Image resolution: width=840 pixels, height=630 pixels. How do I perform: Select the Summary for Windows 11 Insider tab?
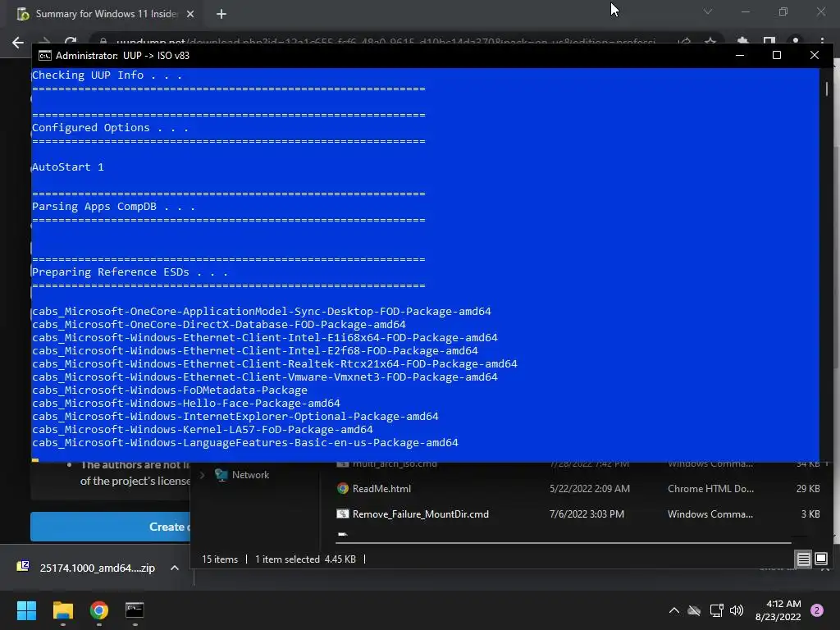pos(106,14)
